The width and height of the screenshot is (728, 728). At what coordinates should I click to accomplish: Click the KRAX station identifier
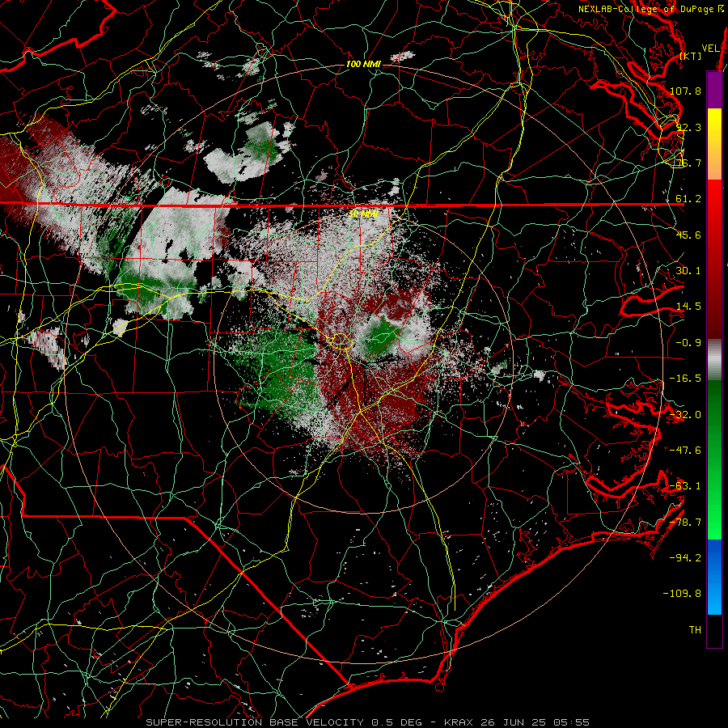click(459, 722)
